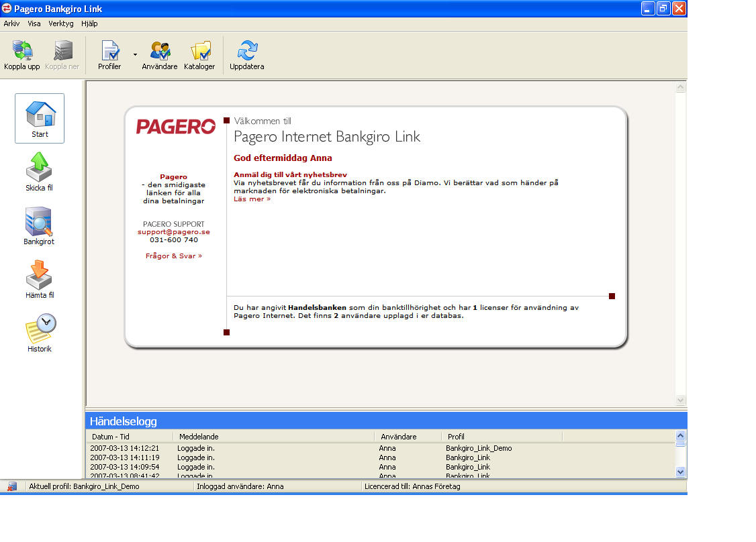
Task: Click the Pagero app icon in title bar
Action: (6, 8)
